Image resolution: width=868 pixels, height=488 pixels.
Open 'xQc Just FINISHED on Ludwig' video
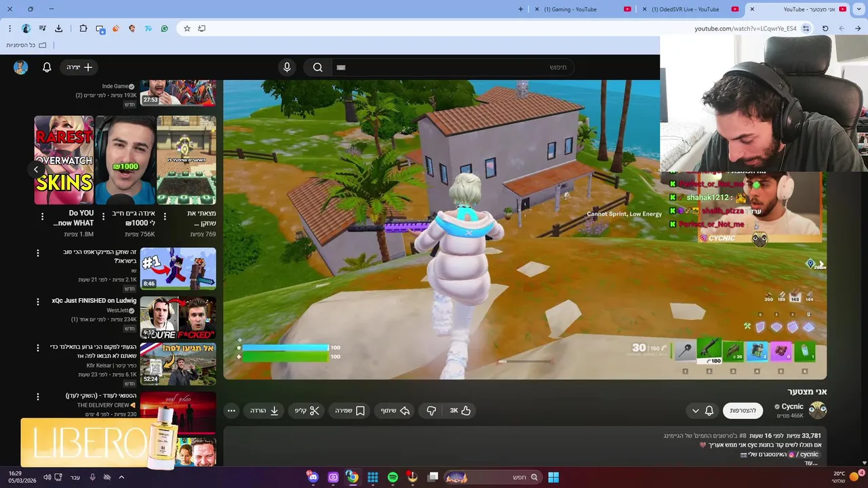click(x=94, y=301)
